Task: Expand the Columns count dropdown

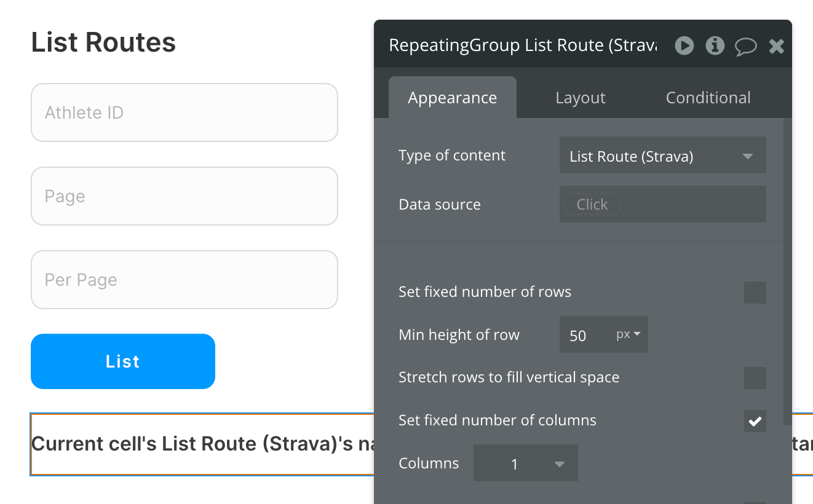Action: pyautogui.click(x=525, y=464)
